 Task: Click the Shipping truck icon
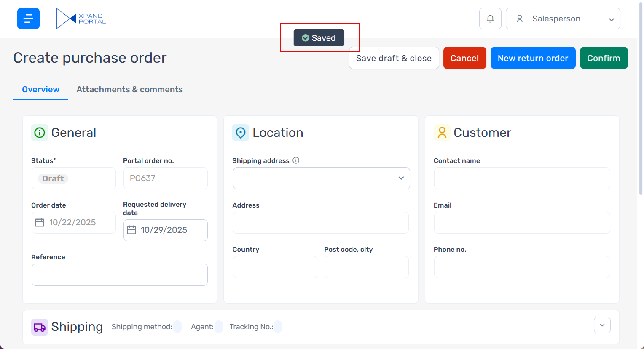(x=40, y=327)
